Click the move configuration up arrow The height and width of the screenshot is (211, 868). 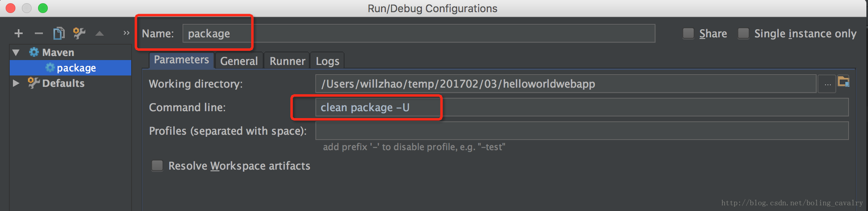[100, 34]
